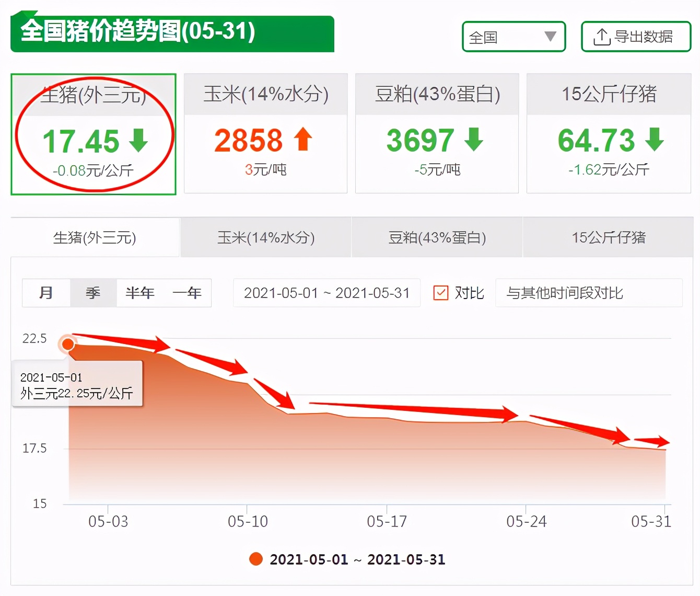The image size is (700, 596).
Task: Click the gray chevron on the 全国 selector
Action: coord(550,36)
